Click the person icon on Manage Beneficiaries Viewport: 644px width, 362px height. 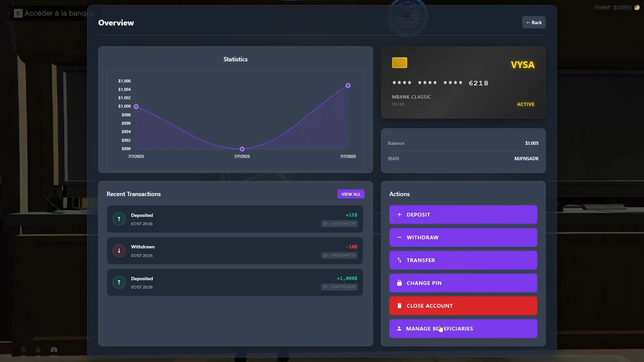point(399,328)
